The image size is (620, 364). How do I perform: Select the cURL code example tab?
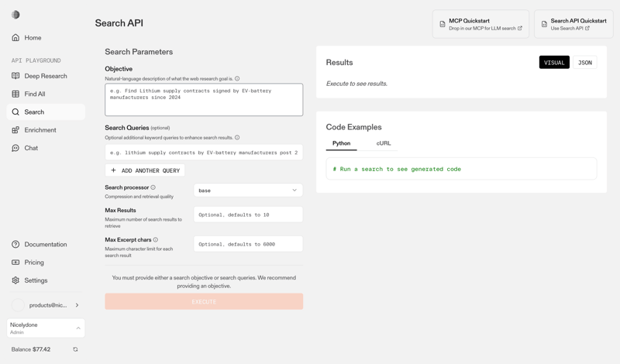pyautogui.click(x=384, y=143)
